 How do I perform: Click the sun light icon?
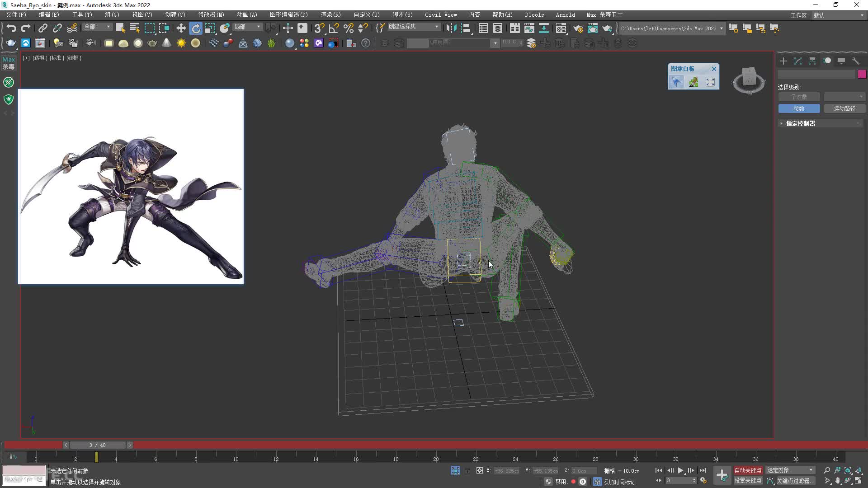[x=181, y=43]
